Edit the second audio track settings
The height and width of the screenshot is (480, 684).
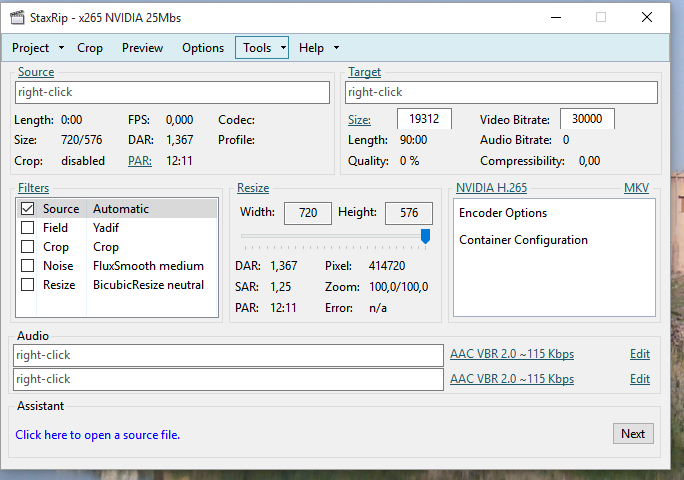(640, 379)
